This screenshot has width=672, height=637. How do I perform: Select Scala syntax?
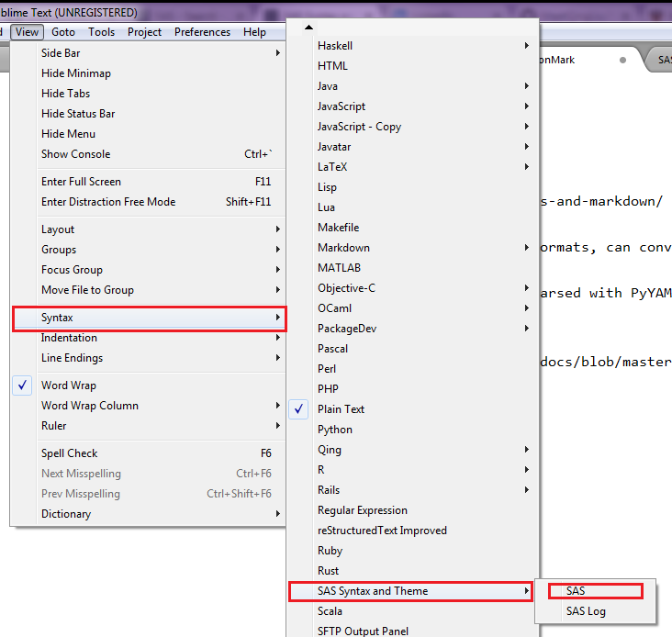(x=412, y=611)
